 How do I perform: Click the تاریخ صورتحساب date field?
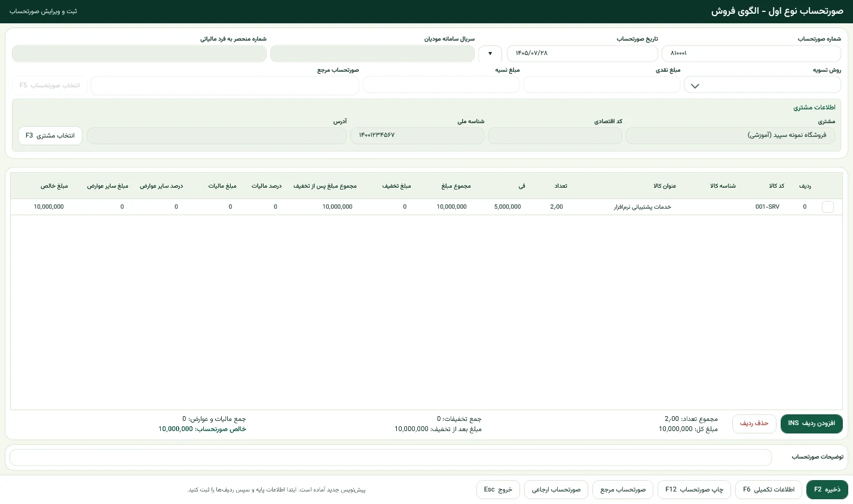click(x=582, y=53)
